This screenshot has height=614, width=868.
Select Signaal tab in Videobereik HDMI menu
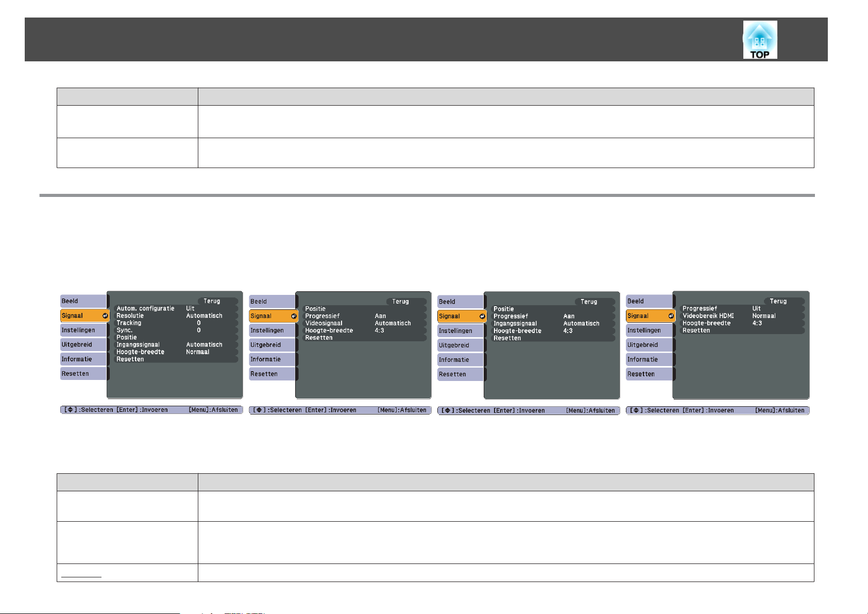point(650,316)
